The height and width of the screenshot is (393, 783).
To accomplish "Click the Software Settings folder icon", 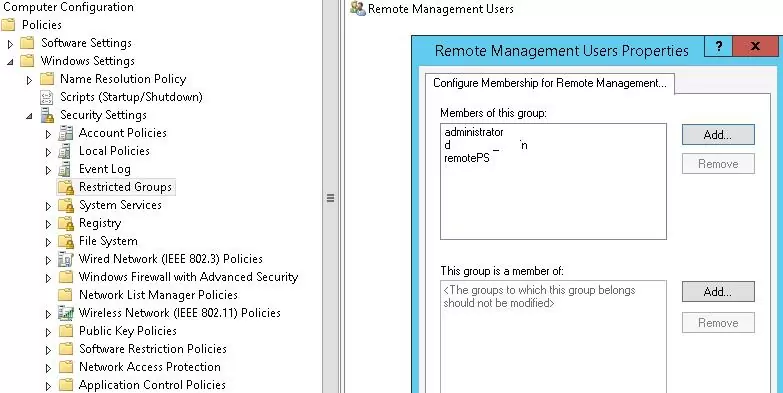I will pyautogui.click(x=27, y=43).
